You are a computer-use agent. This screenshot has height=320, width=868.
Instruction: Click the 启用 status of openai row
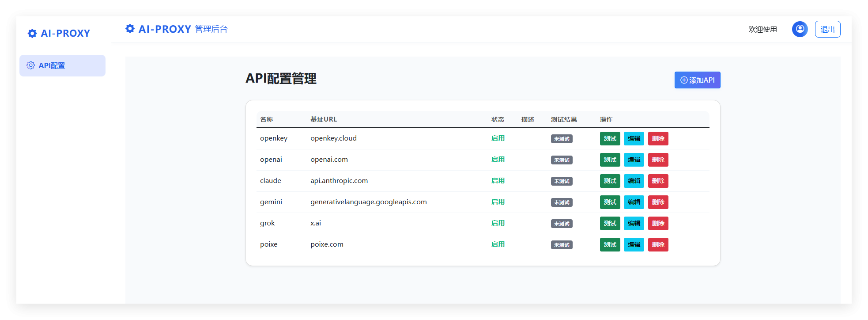point(498,160)
